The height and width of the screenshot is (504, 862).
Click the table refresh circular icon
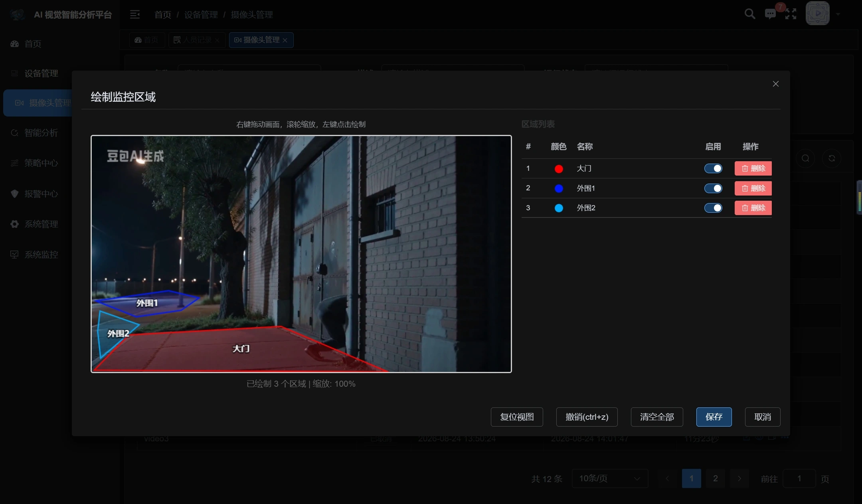click(832, 158)
